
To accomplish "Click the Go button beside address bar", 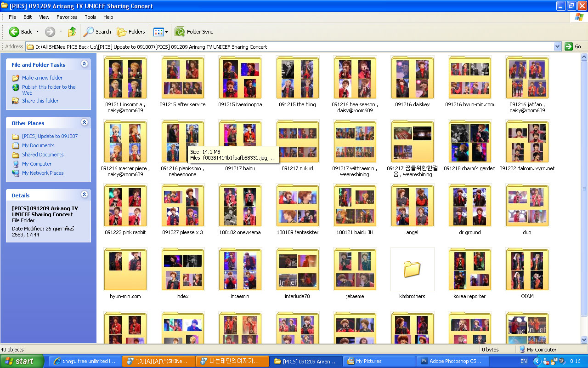I will coord(573,46).
